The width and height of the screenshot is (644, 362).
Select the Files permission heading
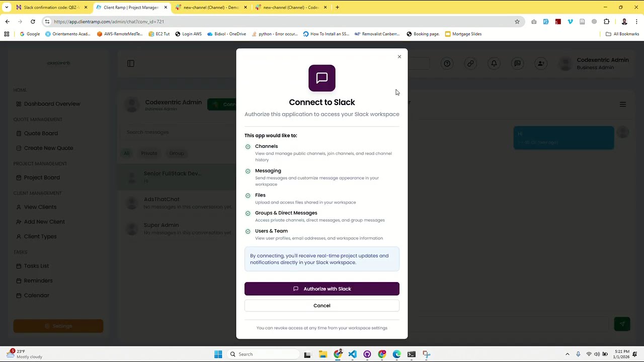260,195
